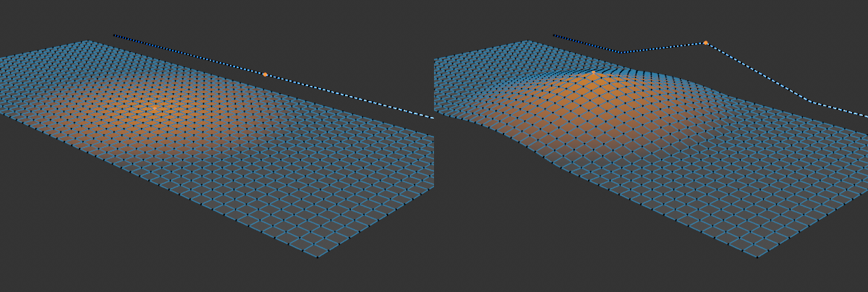
Task: Click far top corner of left mesh
Action: click(89, 40)
